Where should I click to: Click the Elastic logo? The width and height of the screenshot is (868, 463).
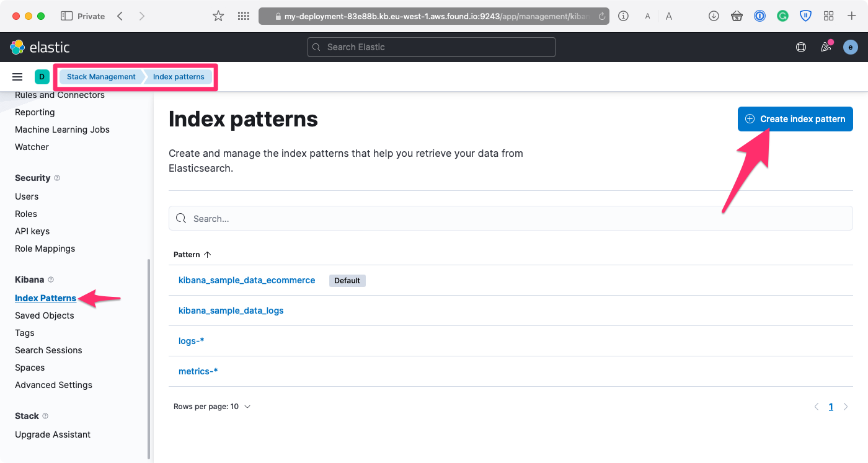click(40, 47)
